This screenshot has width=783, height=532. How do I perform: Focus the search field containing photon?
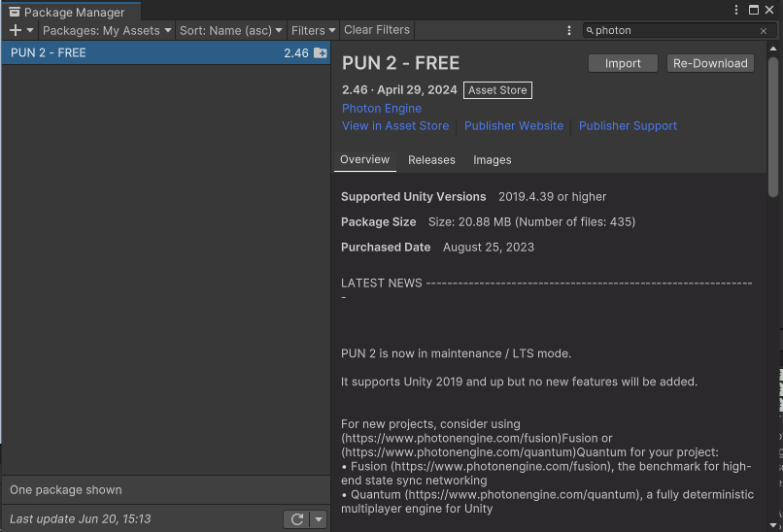point(679,30)
